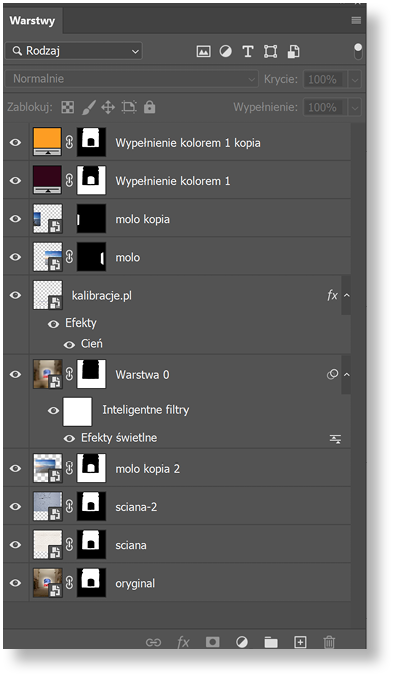394x676 pixels.
Task: Create new adjustment layer half-circle icon
Action: (x=242, y=642)
